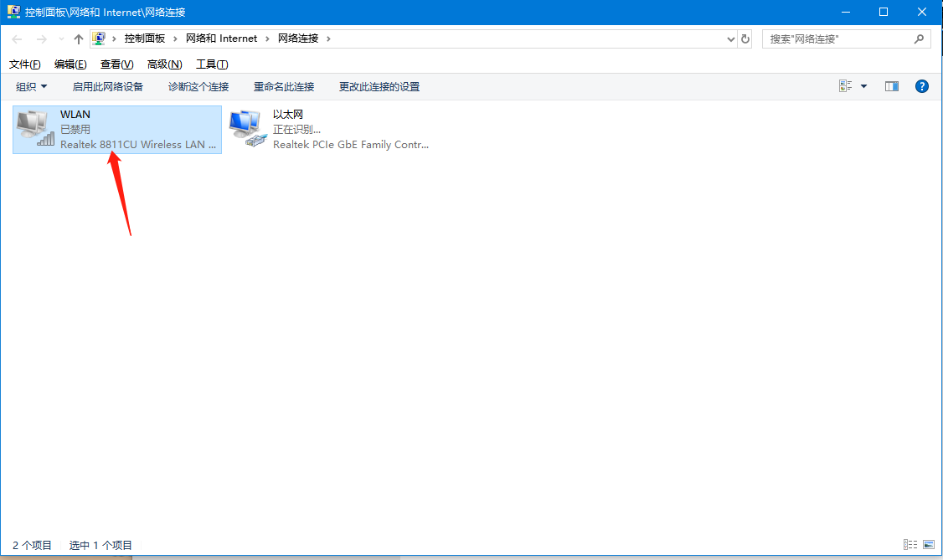Switch to large icons view in status bar

[929, 544]
